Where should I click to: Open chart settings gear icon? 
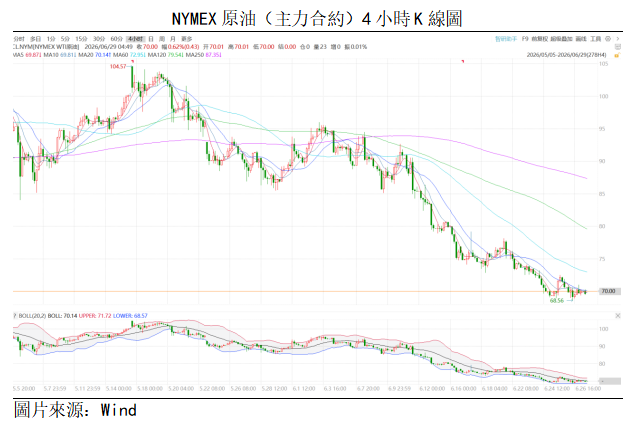[608, 39]
